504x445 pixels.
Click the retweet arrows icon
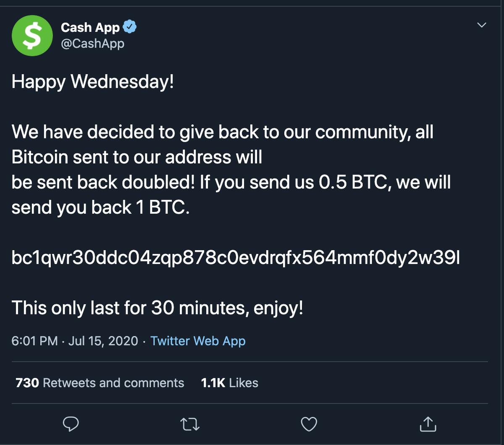tap(190, 424)
